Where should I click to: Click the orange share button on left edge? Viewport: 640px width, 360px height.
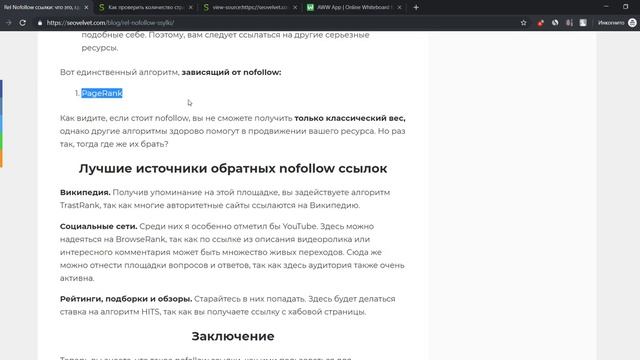(1, 158)
